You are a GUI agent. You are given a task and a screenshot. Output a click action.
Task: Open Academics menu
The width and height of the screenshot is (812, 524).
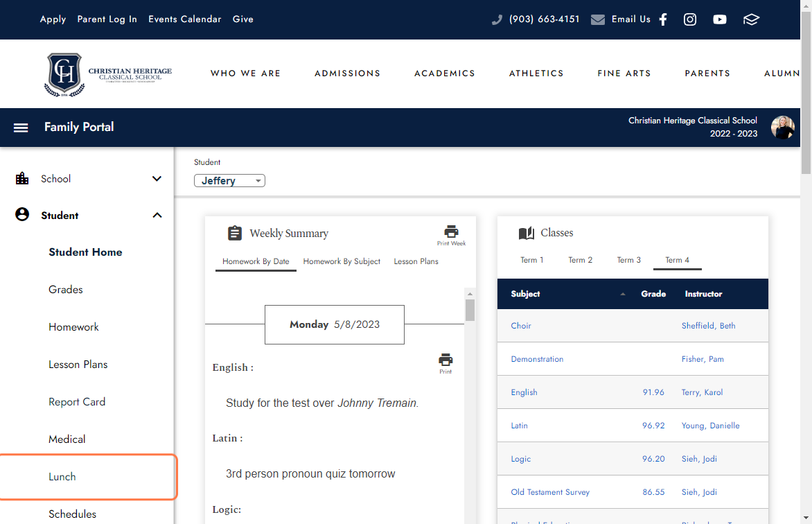point(444,73)
